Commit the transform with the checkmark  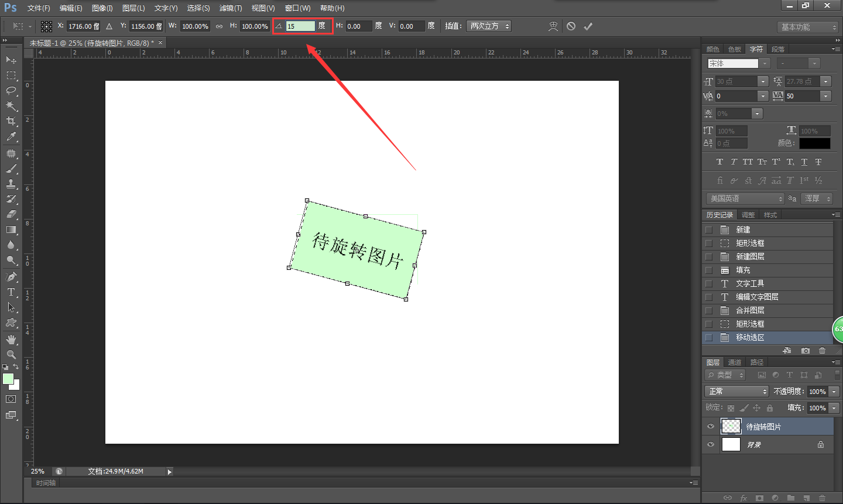(x=588, y=26)
